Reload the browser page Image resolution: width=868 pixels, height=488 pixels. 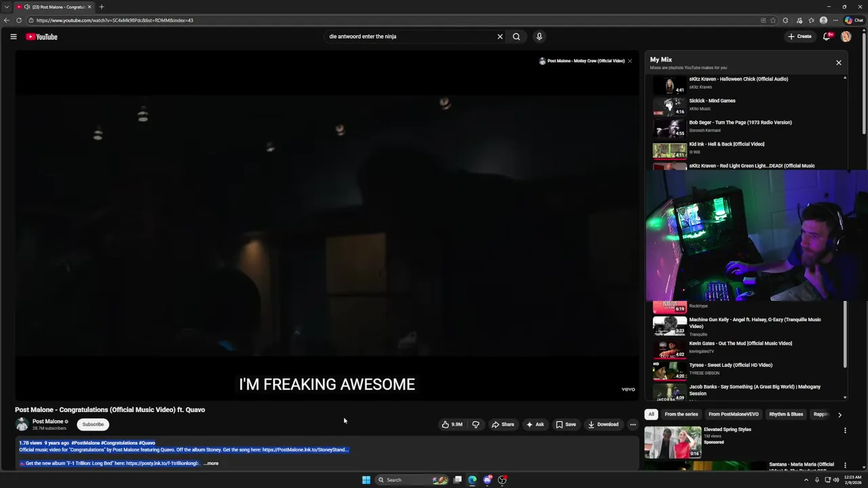tap(19, 20)
